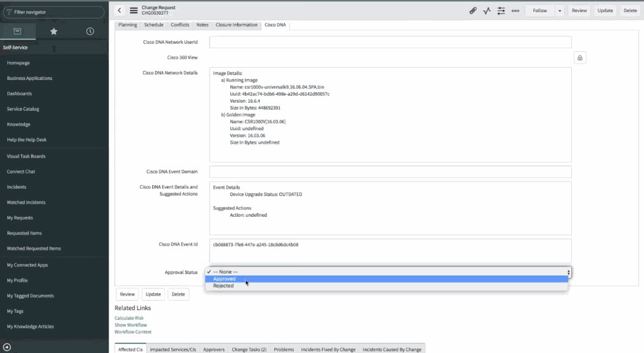Click Update button in header
This screenshot has width=644, height=353.
coord(605,10)
